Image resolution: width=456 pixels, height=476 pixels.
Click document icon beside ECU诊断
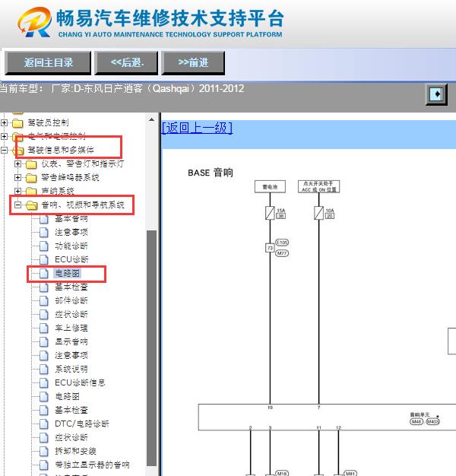click(44, 260)
